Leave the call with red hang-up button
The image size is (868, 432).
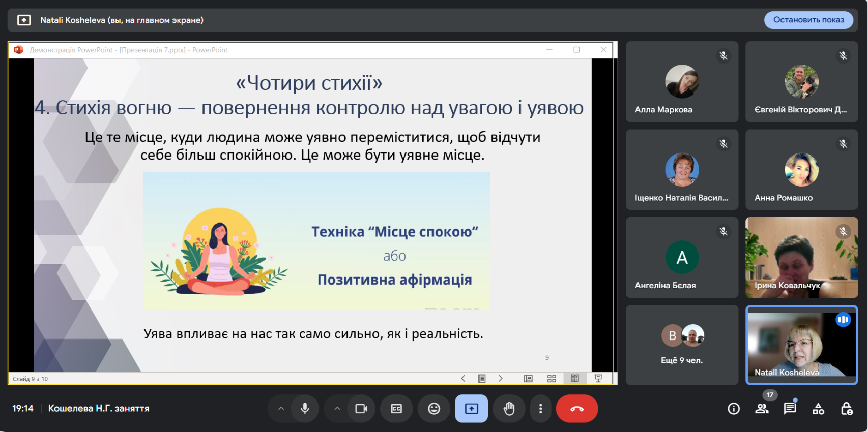pyautogui.click(x=576, y=409)
